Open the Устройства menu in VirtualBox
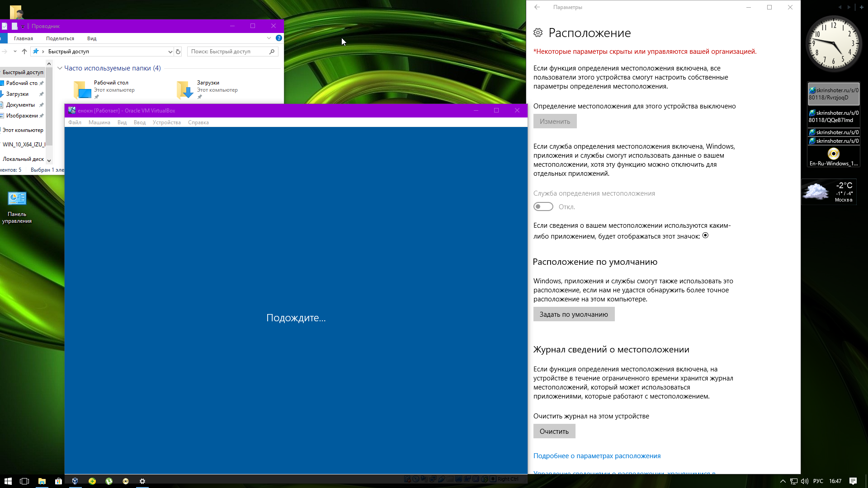Image resolution: width=868 pixels, height=488 pixels. [x=166, y=122]
